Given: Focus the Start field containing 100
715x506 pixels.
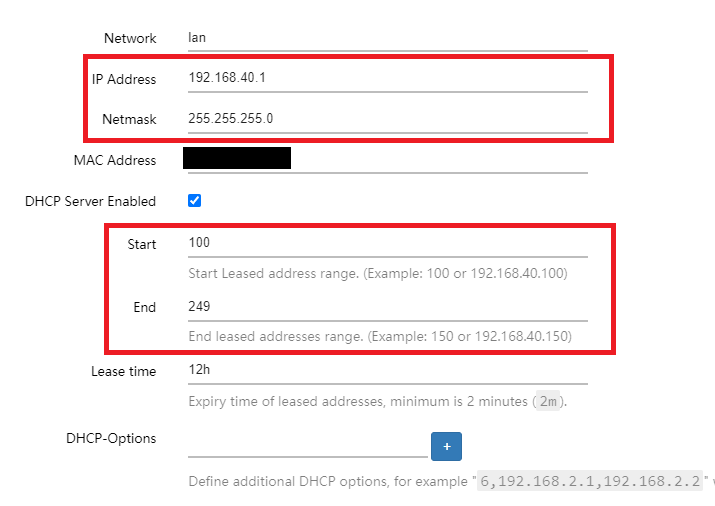Looking at the screenshot, I should pyautogui.click(x=386, y=243).
